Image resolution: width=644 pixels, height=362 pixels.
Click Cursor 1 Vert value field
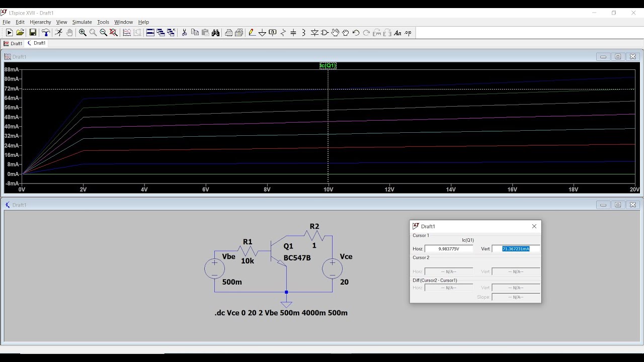[516, 249]
